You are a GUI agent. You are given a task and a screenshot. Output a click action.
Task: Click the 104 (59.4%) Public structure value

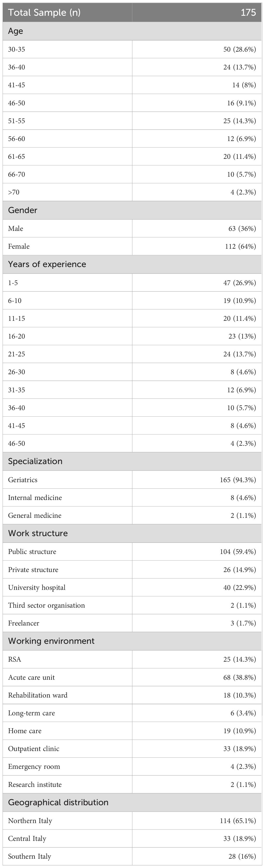click(238, 552)
